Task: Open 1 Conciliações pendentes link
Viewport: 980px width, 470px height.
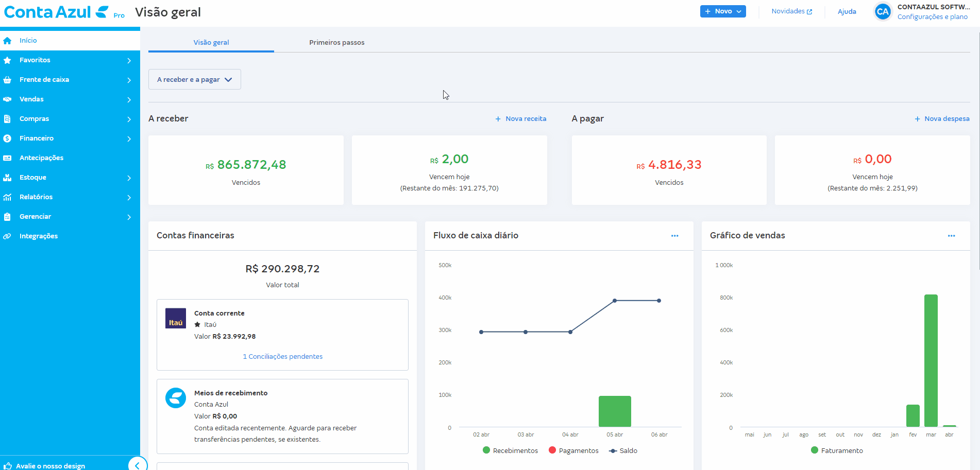Action: click(x=282, y=357)
